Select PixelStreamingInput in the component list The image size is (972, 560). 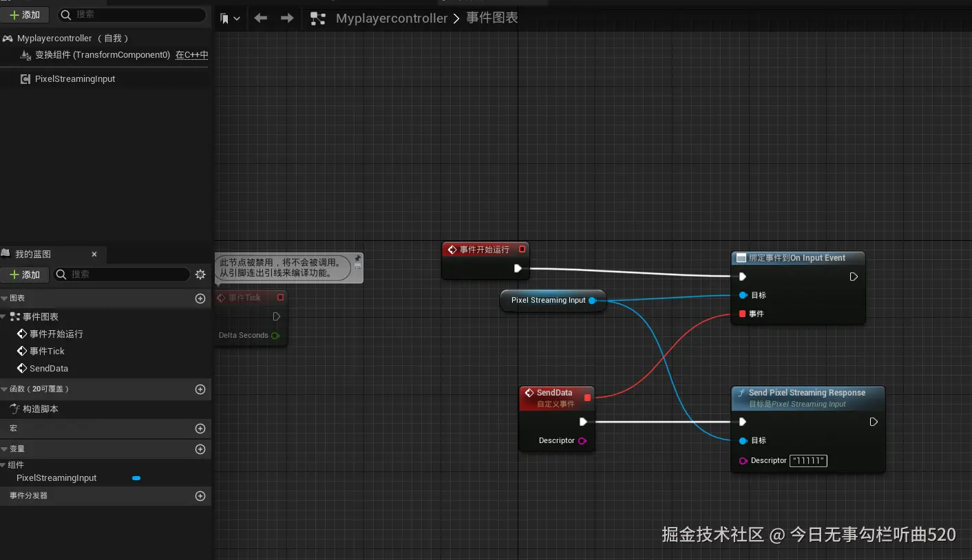(75, 79)
